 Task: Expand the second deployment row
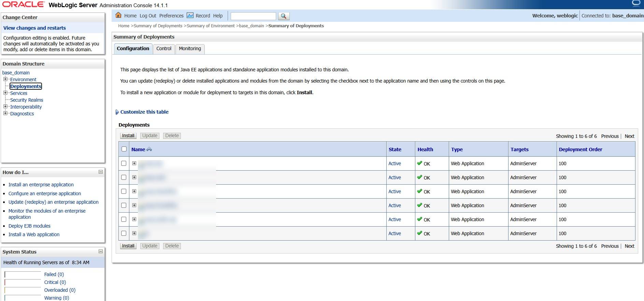(134, 177)
